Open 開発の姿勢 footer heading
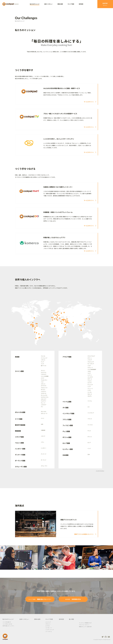113x644 pixels. (x=37, y=619)
